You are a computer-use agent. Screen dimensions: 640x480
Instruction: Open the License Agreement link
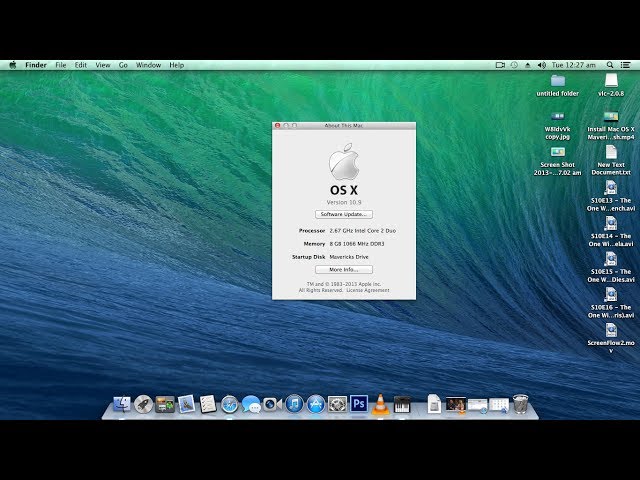(368, 290)
